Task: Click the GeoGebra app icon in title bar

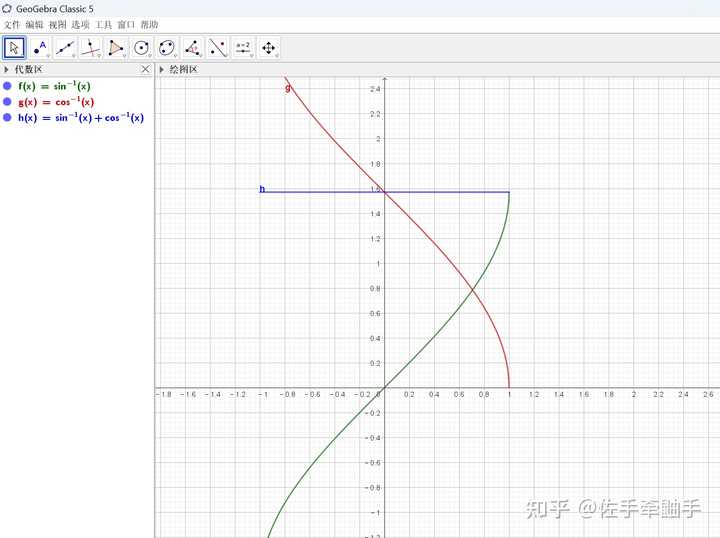Action: (7, 8)
